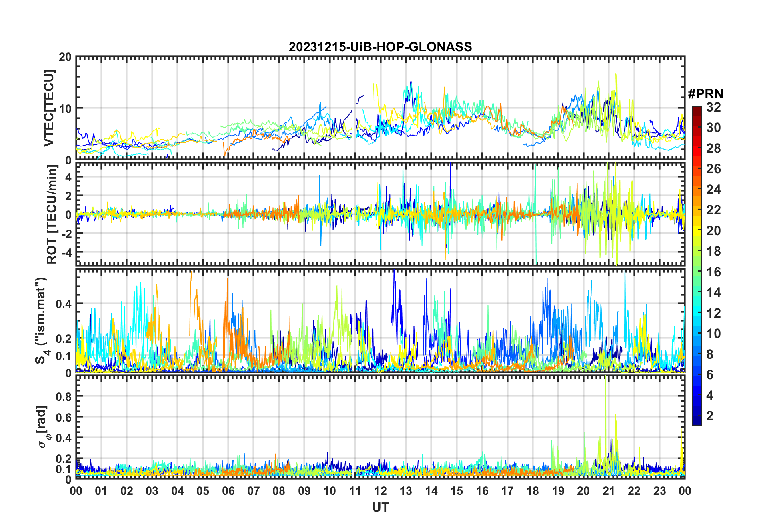Click x-axis hour tick label 13
761x532 pixels.
point(406,491)
